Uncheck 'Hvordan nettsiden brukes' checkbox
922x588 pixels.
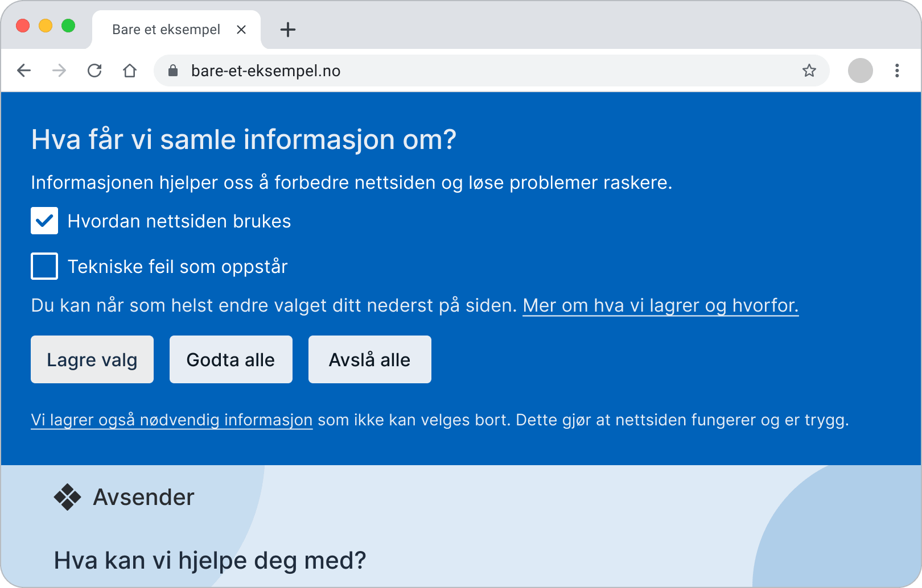pyautogui.click(x=44, y=221)
